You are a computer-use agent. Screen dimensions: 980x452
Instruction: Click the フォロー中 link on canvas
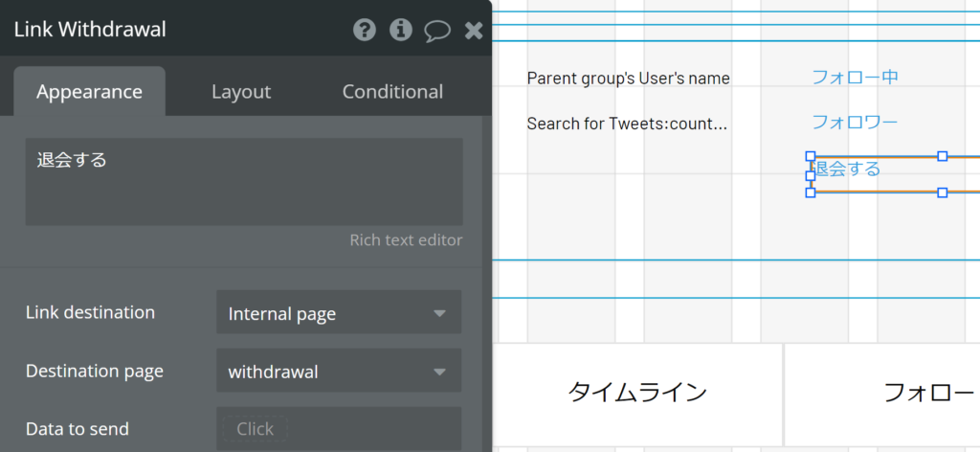coord(855,77)
